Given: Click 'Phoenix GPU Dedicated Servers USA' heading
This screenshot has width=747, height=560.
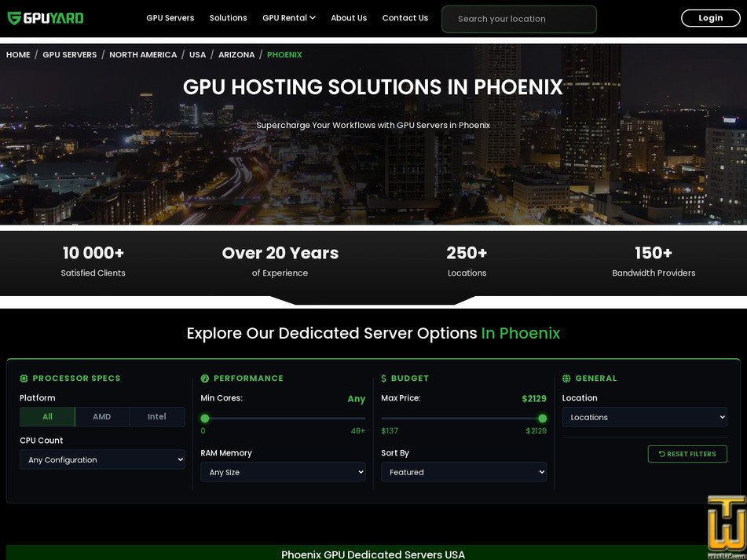Looking at the screenshot, I should click(373, 555).
